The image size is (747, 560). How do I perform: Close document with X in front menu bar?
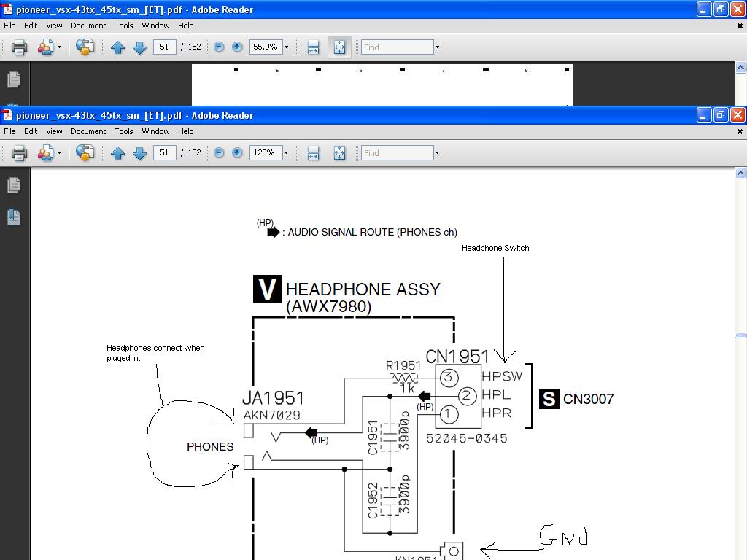point(740,131)
